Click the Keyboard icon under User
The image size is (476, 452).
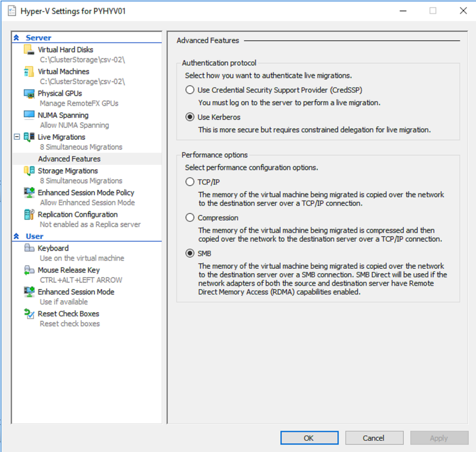pyautogui.click(x=29, y=248)
